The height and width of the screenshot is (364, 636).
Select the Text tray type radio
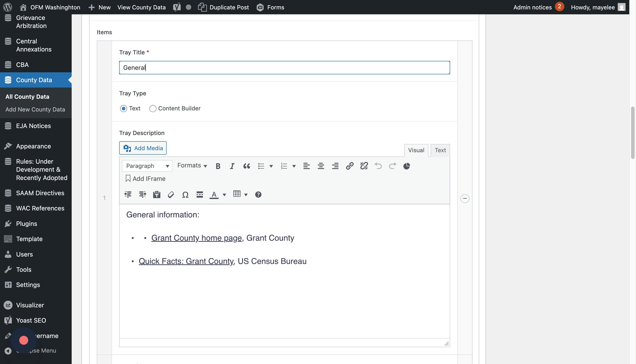coord(124,109)
